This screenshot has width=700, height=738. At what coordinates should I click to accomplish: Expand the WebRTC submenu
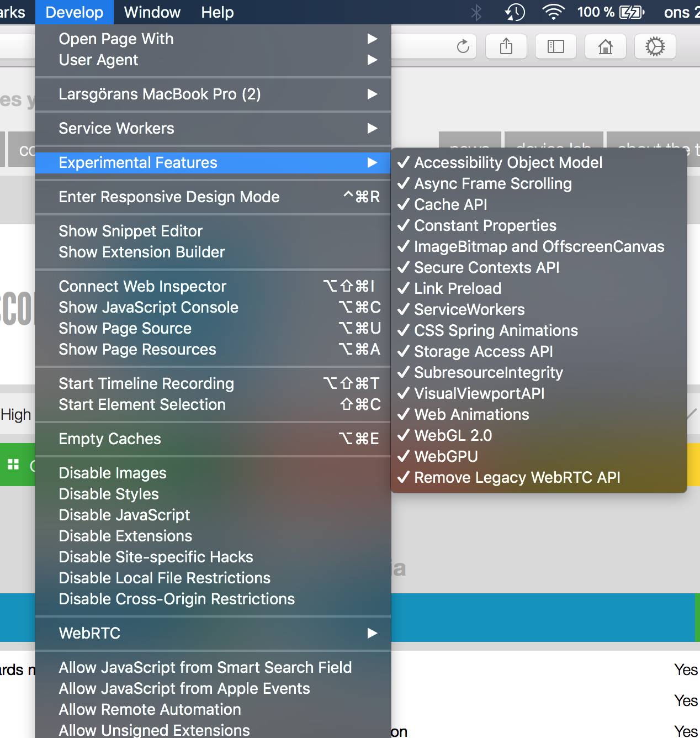[213, 633]
